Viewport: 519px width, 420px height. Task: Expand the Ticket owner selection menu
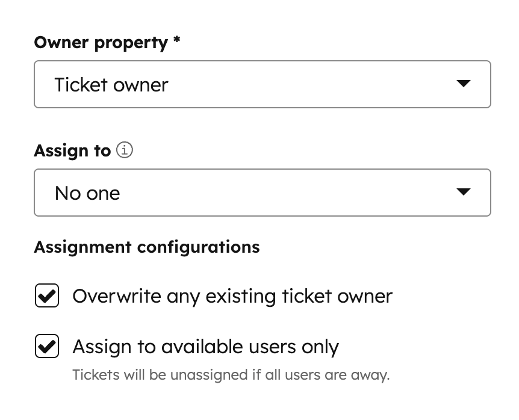[263, 84]
